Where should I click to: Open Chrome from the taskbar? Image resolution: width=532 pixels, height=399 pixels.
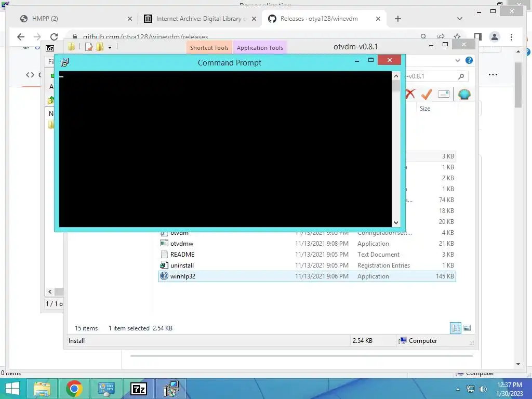(x=74, y=389)
